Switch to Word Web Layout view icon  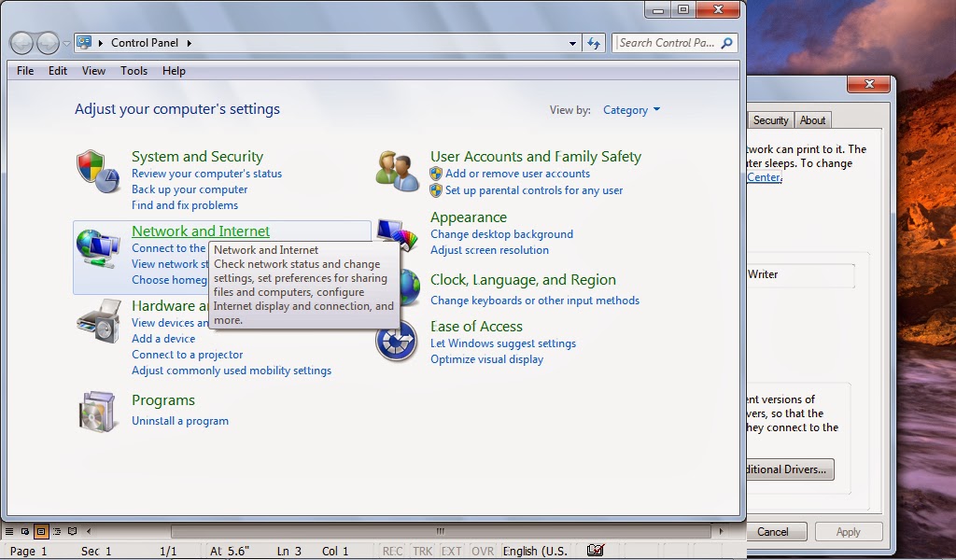tap(25, 531)
